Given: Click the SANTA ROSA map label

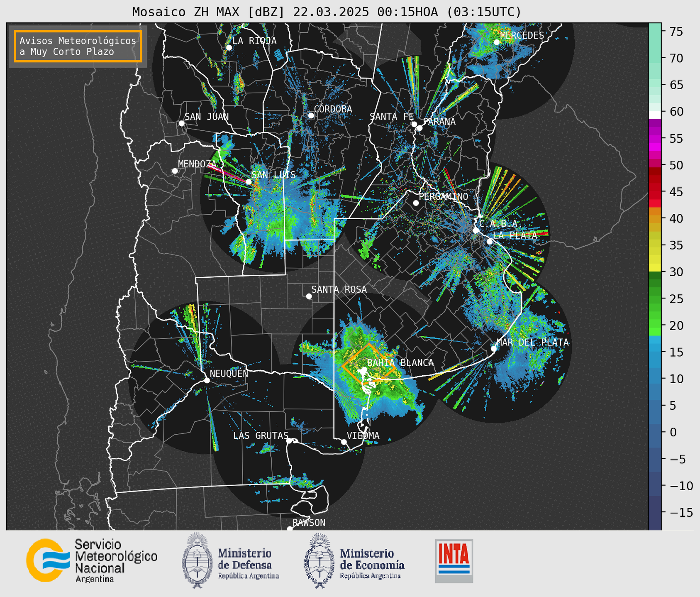Looking at the screenshot, I should (339, 289).
